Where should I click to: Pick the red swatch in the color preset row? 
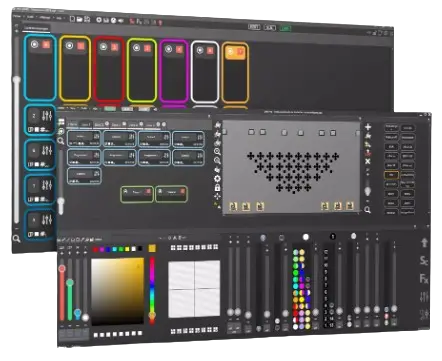tap(96, 249)
